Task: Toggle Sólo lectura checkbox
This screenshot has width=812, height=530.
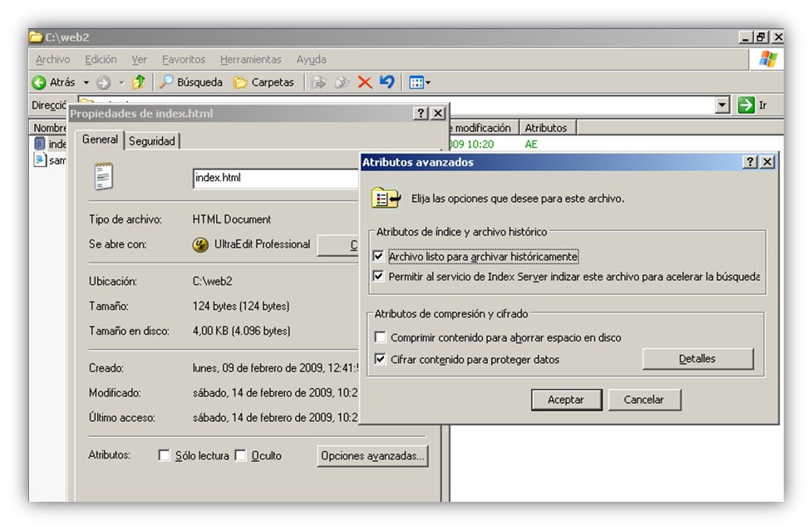Action: [x=165, y=455]
